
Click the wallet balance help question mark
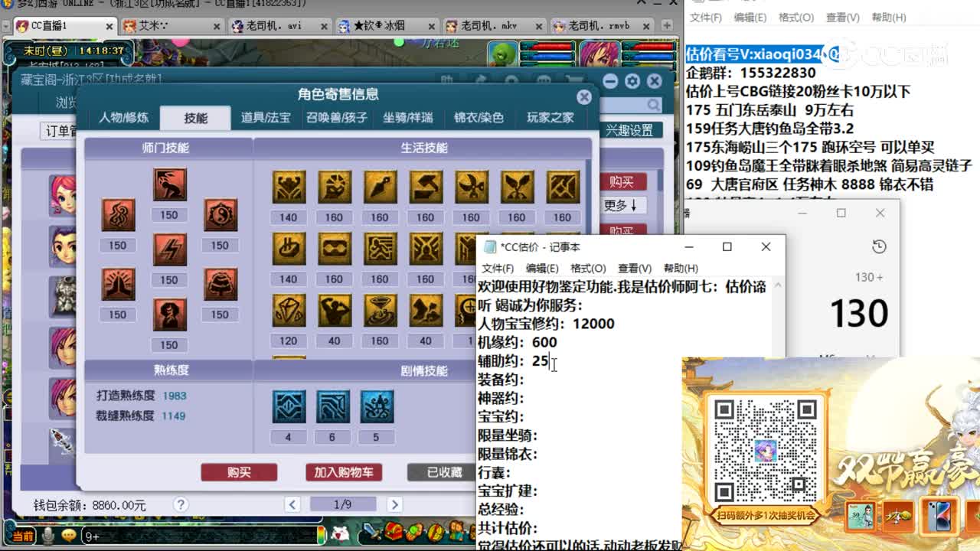181,504
